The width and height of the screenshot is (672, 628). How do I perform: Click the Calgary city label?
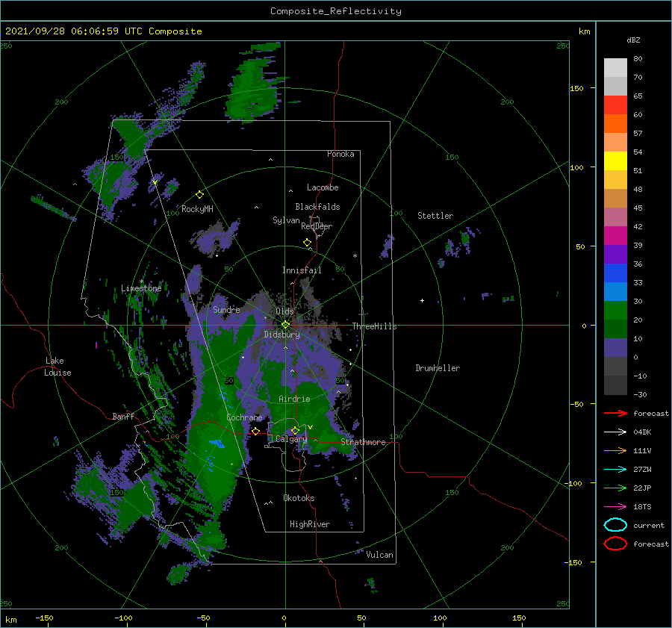tap(291, 439)
